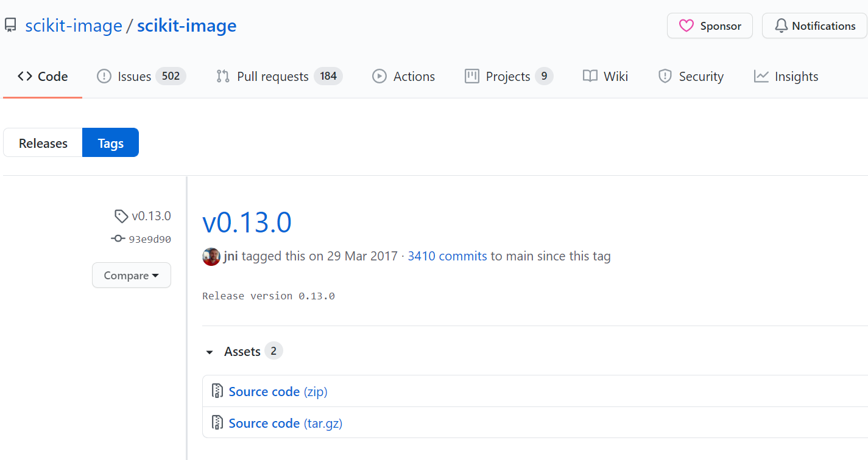
Task: Click the Pull requests branch icon
Action: (x=223, y=76)
